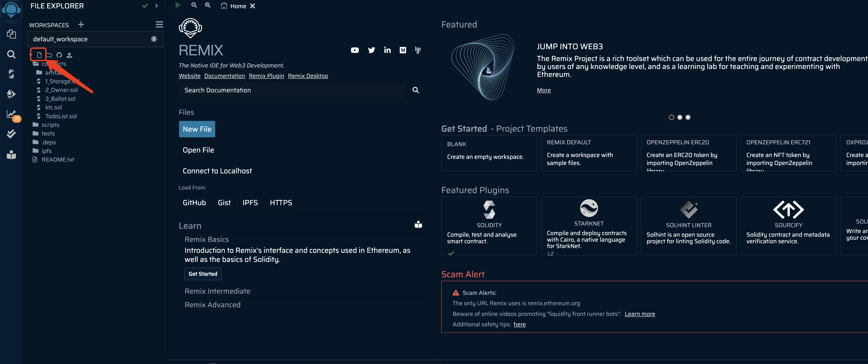Select FILE EXPLORER menu header
The width and height of the screenshot is (868, 364).
pos(57,6)
